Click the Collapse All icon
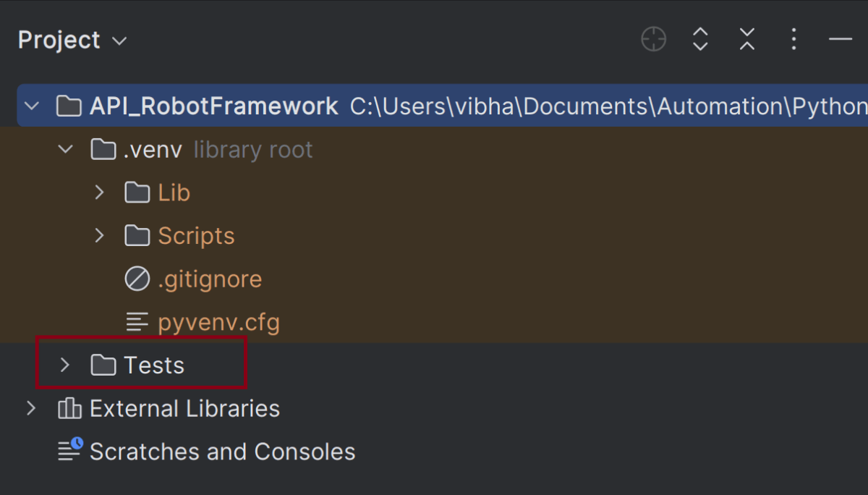The height and width of the screenshot is (495, 868). point(746,39)
